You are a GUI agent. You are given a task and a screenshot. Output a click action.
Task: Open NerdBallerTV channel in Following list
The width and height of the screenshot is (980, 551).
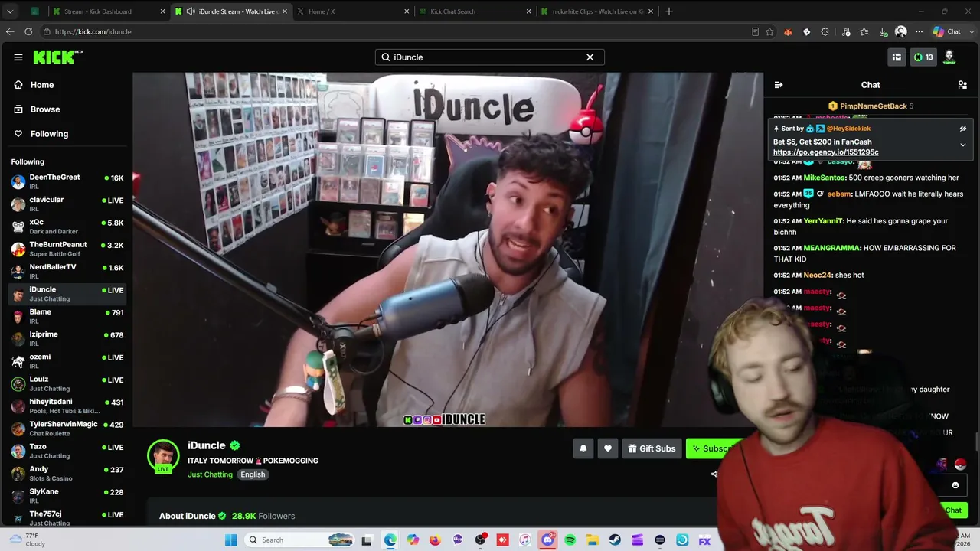67,271
